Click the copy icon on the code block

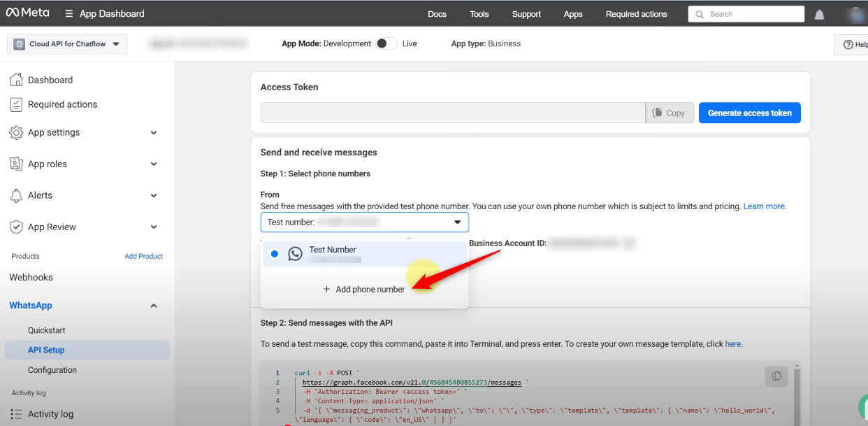click(x=776, y=376)
